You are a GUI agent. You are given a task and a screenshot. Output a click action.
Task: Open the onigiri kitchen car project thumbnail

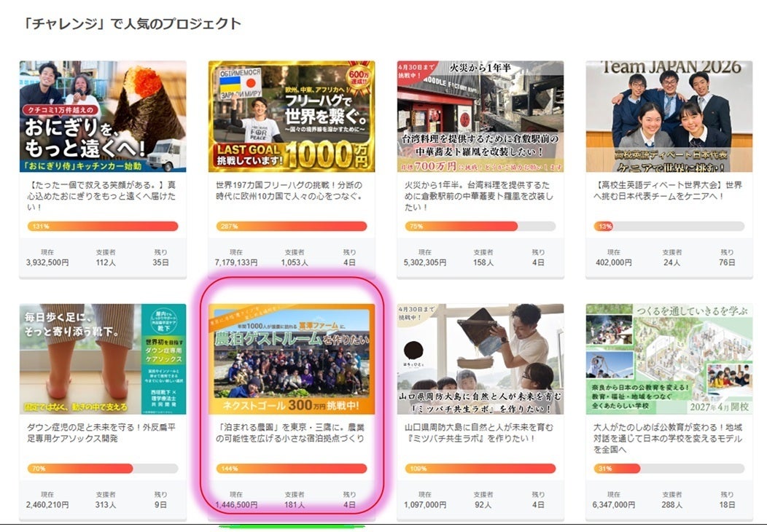[103, 117]
